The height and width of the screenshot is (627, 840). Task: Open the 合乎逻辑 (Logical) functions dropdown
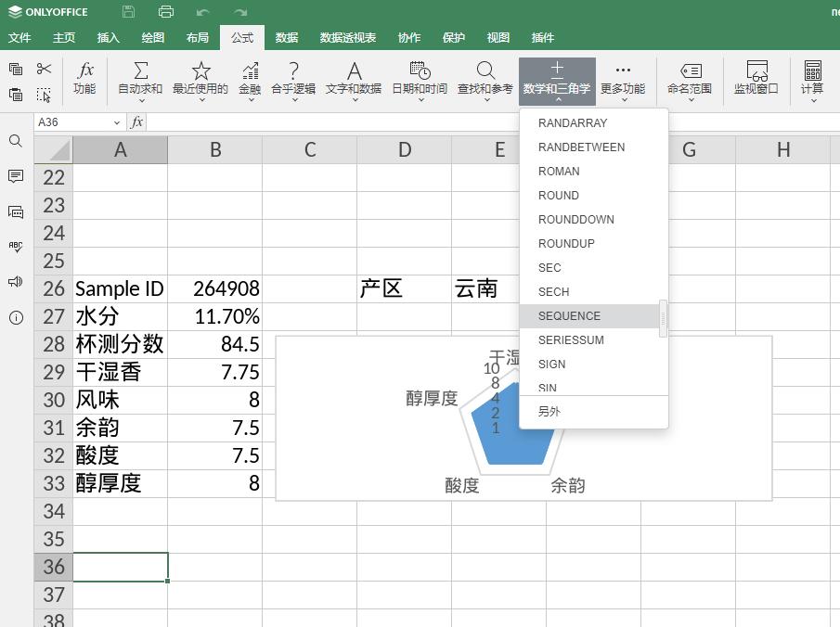point(296,80)
